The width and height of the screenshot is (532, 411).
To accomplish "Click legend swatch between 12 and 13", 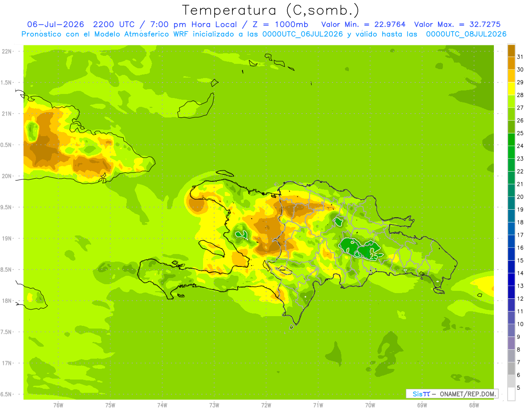I will click(x=511, y=292).
